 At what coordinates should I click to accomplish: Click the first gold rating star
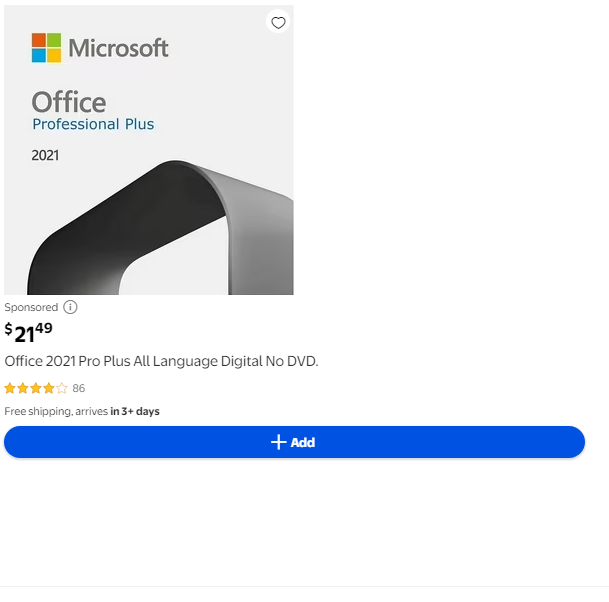(x=10, y=388)
